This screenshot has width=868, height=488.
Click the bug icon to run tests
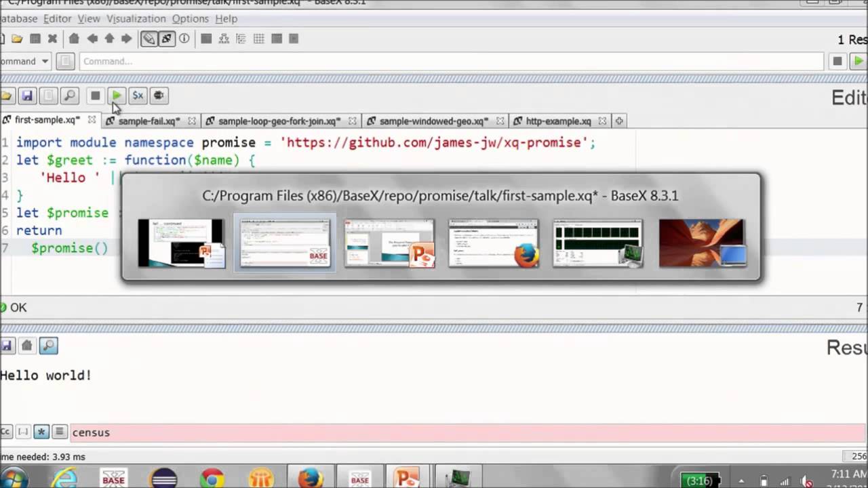pos(159,96)
